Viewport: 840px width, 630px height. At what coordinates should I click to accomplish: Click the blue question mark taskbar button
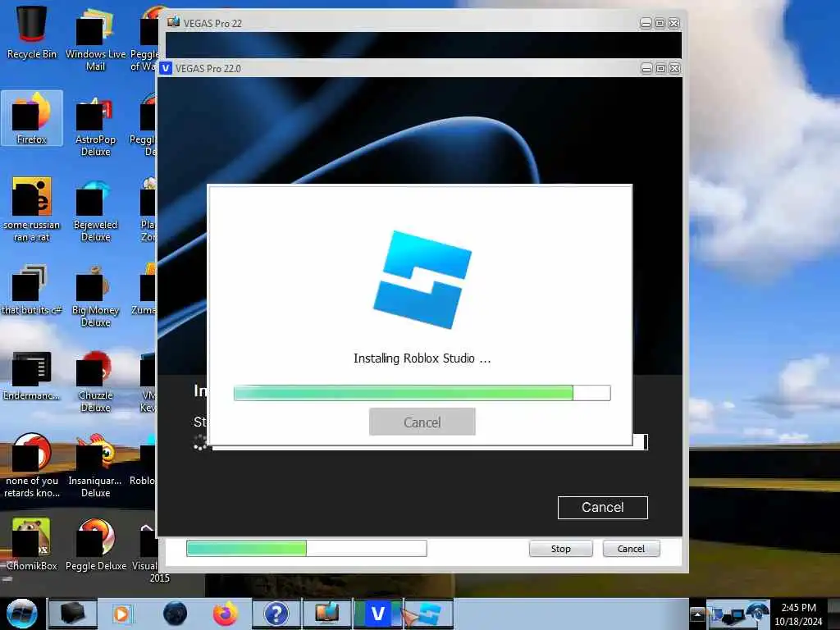276,614
